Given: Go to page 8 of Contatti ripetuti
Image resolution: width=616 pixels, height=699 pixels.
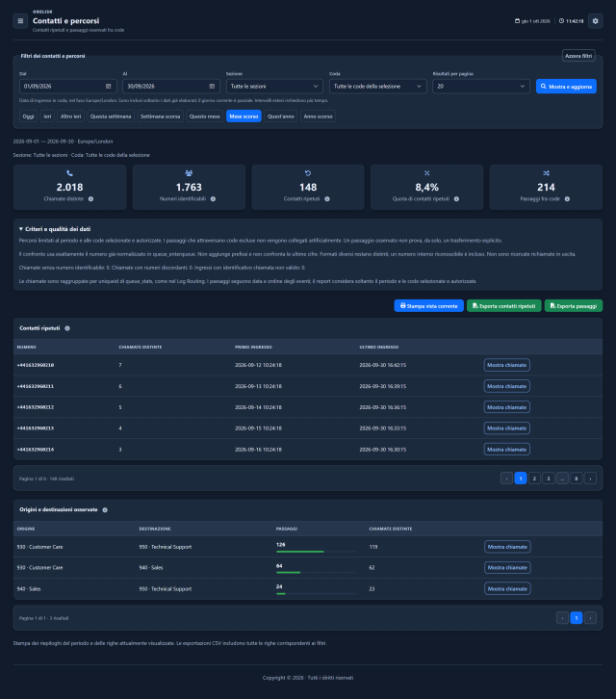Looking at the screenshot, I should click(x=577, y=479).
